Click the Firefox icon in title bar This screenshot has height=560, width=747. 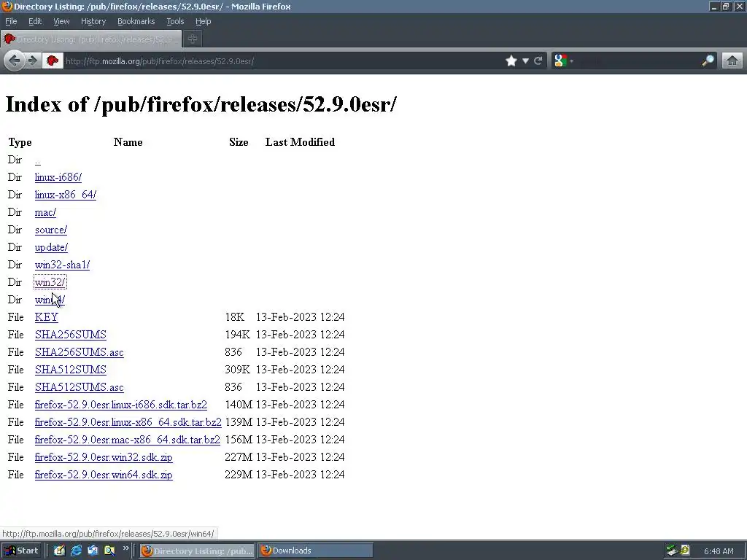[7, 6]
